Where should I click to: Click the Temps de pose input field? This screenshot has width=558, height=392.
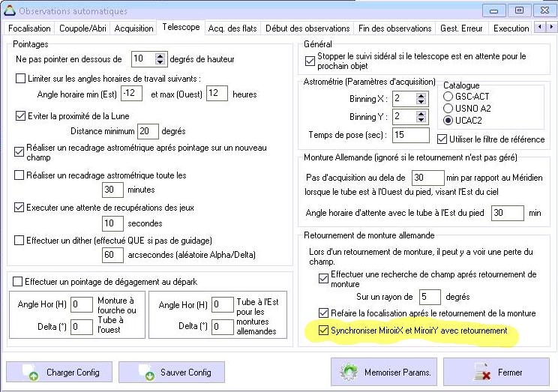click(x=409, y=134)
